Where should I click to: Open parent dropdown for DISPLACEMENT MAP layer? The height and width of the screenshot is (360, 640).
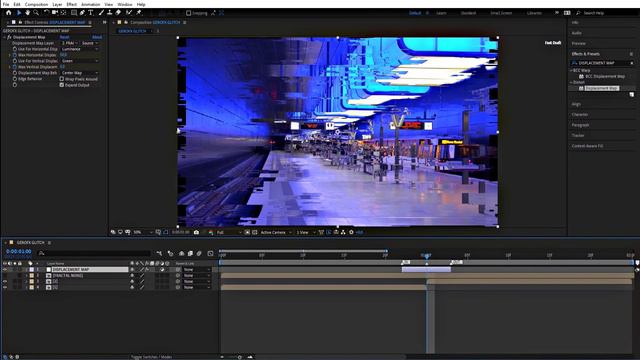point(197,270)
